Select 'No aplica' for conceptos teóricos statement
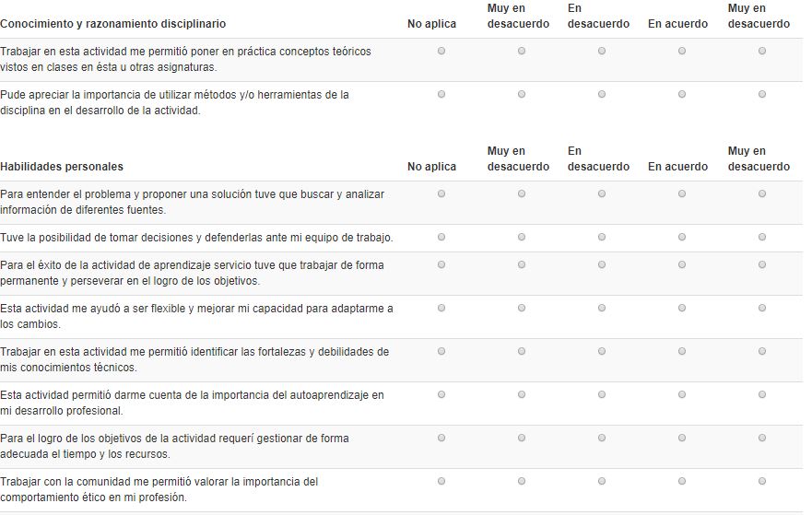Screen dimensions: 812x515 click(x=441, y=51)
